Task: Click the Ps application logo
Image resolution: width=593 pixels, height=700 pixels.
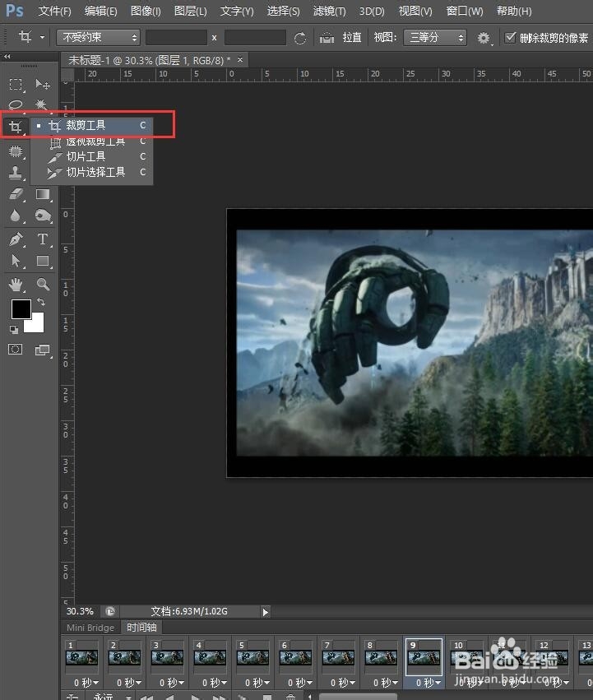Action: click(x=14, y=10)
